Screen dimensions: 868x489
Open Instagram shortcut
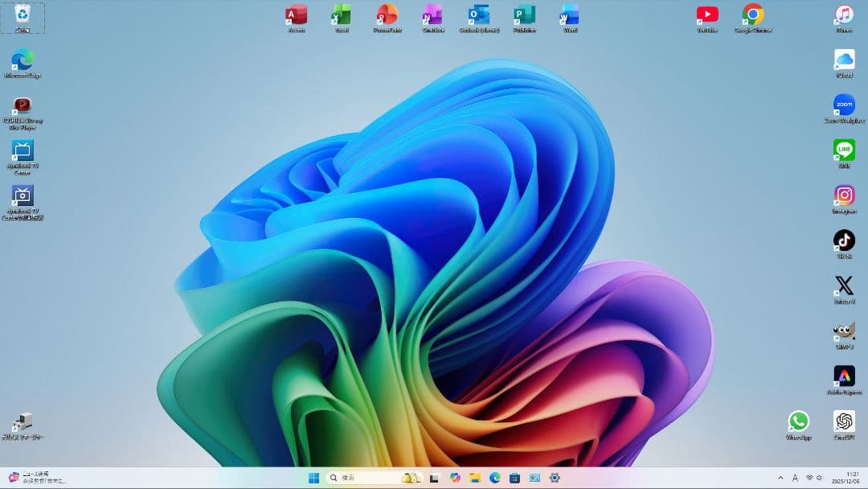[844, 195]
